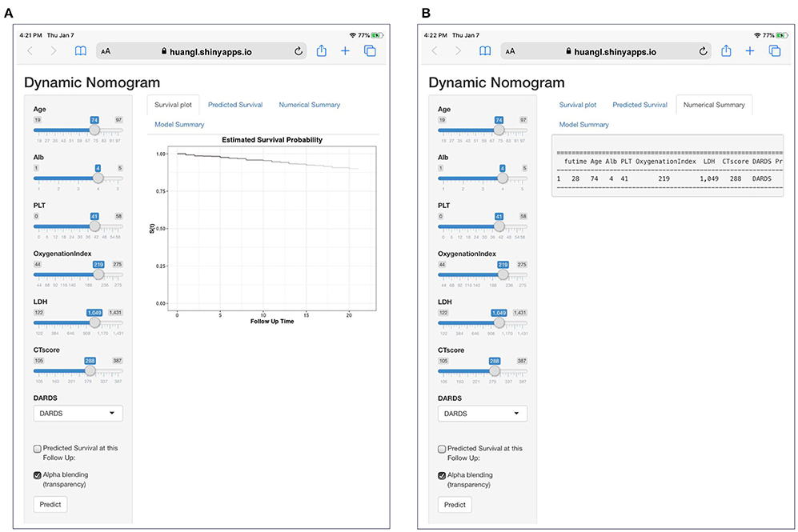Click the Alb slider handle in panel B
The image size is (798, 532).
[503, 178]
